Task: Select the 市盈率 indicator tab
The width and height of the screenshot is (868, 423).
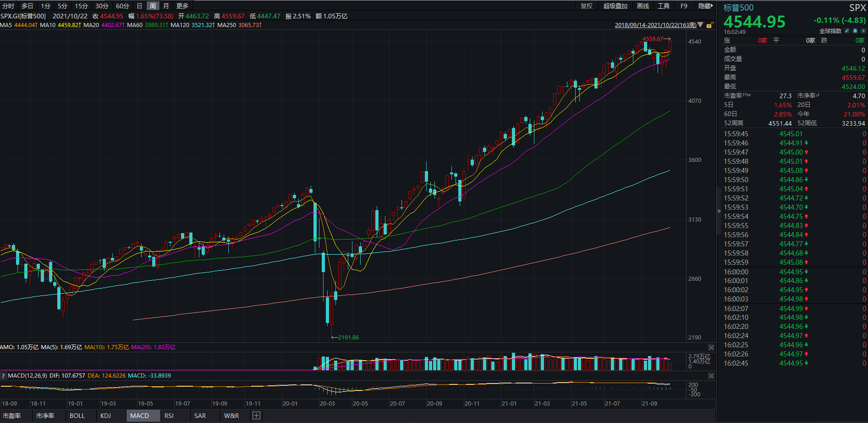Action: [x=12, y=416]
